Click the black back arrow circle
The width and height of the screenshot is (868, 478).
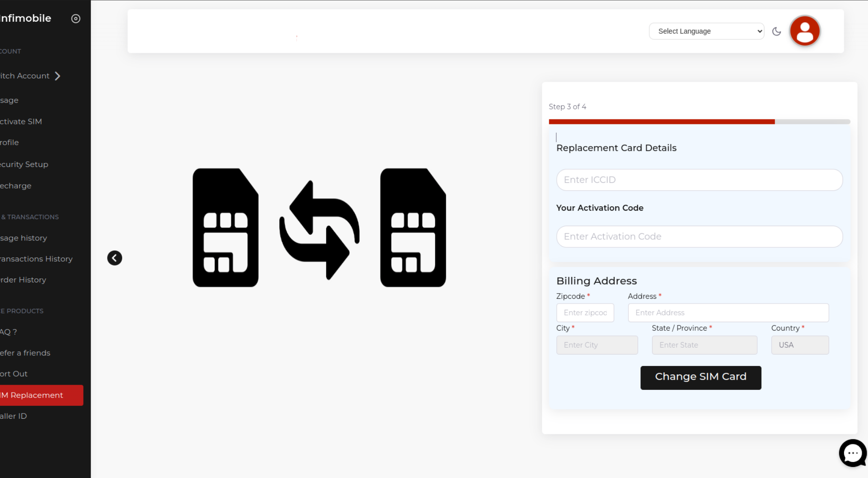pyautogui.click(x=115, y=258)
